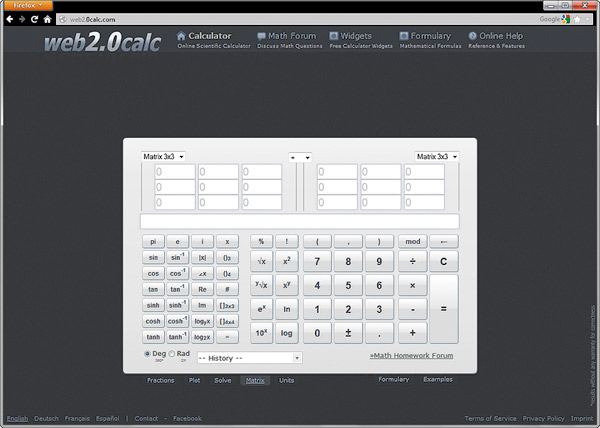Click right matrix bottom-right cell
Screen dimensions: 600x428
click(x=424, y=202)
